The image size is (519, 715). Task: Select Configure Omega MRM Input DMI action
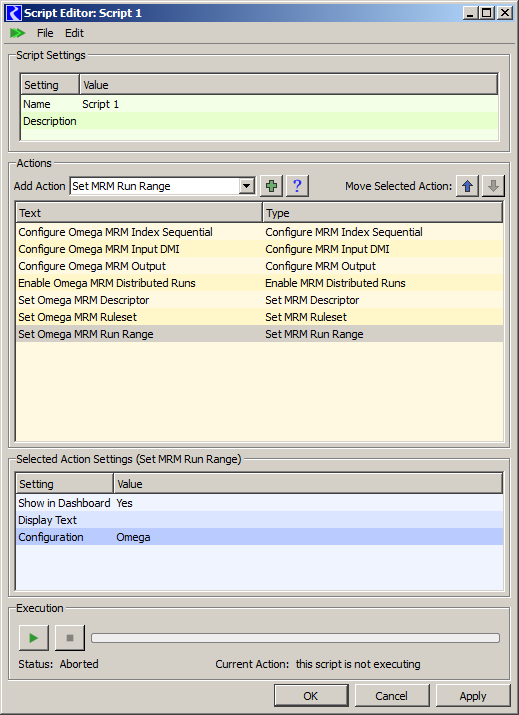click(260, 249)
